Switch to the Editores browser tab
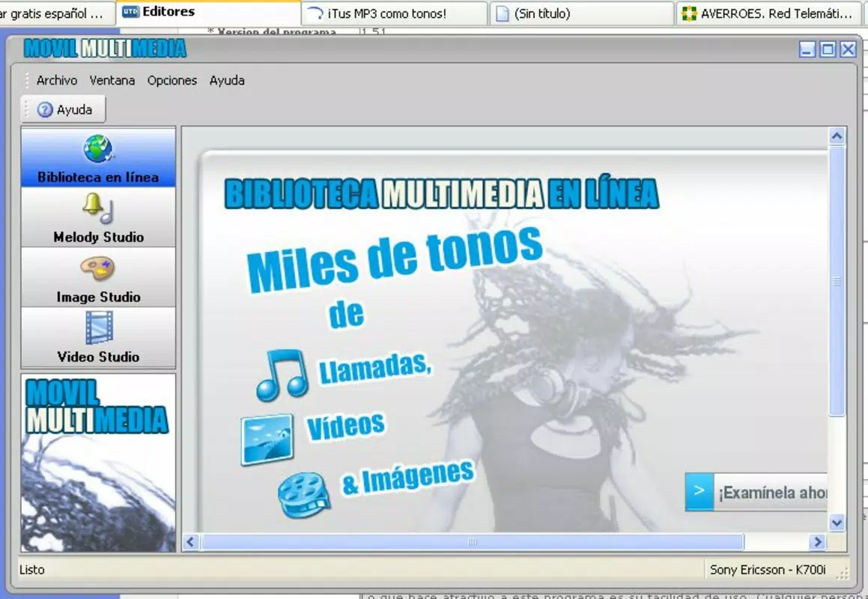Image resolution: width=868 pixels, height=599 pixels. tap(209, 12)
